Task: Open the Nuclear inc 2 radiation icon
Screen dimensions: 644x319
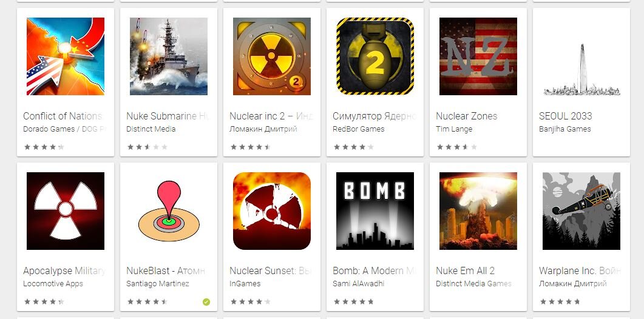Action: click(272, 56)
